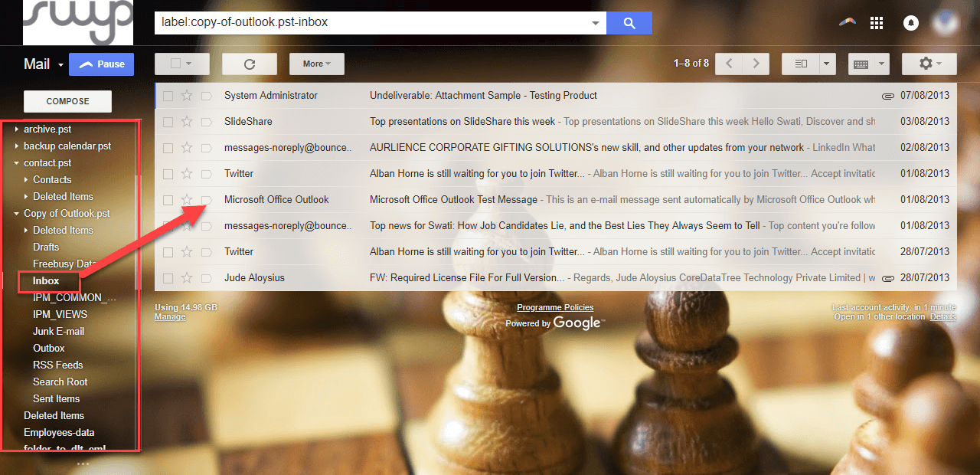The image size is (980, 475).
Task: Tick checkbox for Twitter email dated 28/07/2013
Action: 168,252
